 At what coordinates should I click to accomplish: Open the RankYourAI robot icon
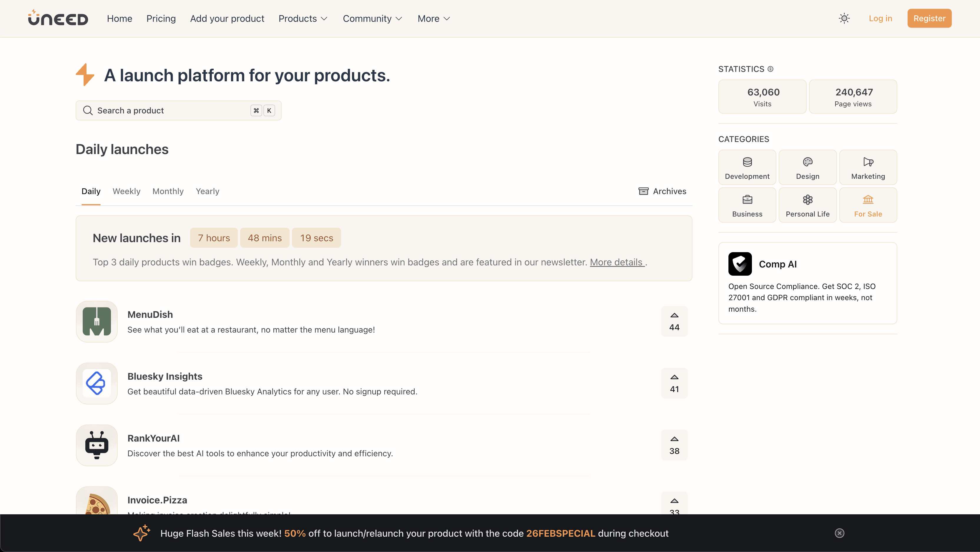coord(97,445)
